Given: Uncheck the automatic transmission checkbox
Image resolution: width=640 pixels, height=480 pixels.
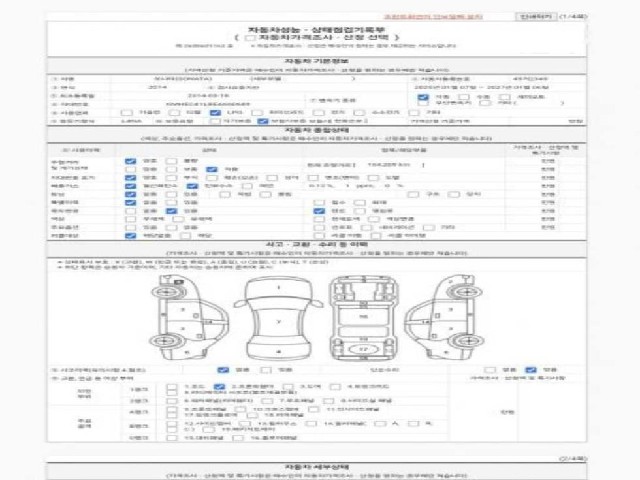Looking at the screenshot, I should click(x=423, y=97).
